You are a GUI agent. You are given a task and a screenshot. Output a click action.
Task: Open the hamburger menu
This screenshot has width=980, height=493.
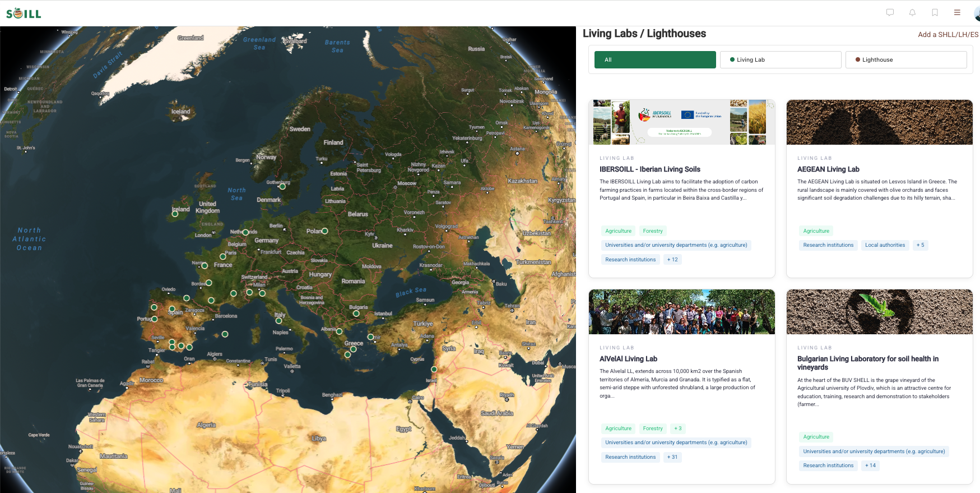tap(957, 12)
